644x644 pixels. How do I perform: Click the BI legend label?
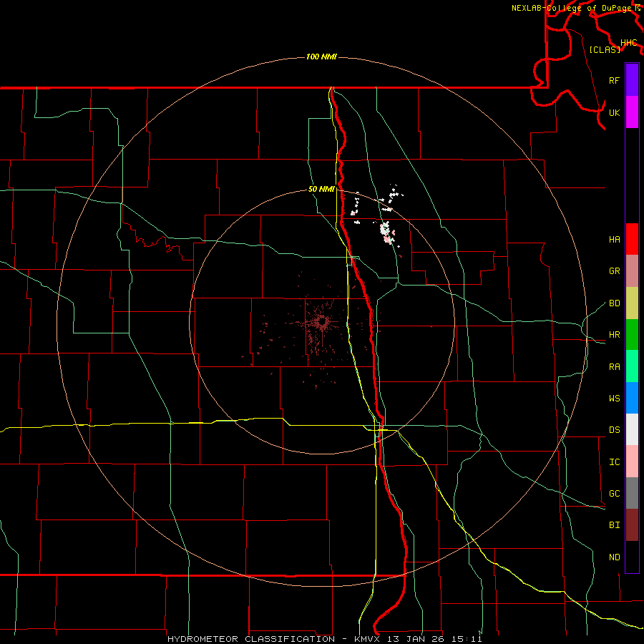(614, 525)
